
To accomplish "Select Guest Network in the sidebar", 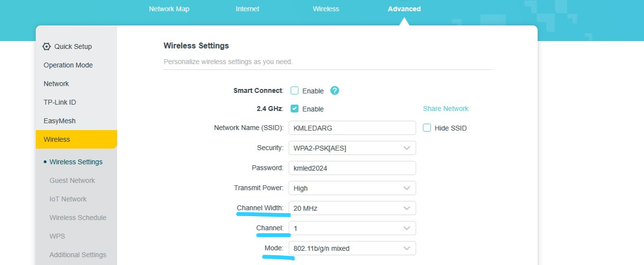I will [72, 180].
